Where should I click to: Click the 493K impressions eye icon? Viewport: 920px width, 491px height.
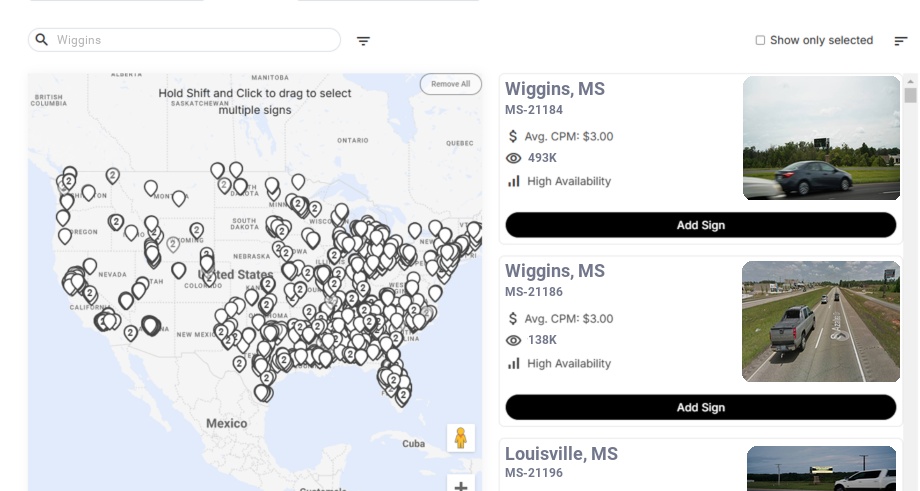point(514,158)
